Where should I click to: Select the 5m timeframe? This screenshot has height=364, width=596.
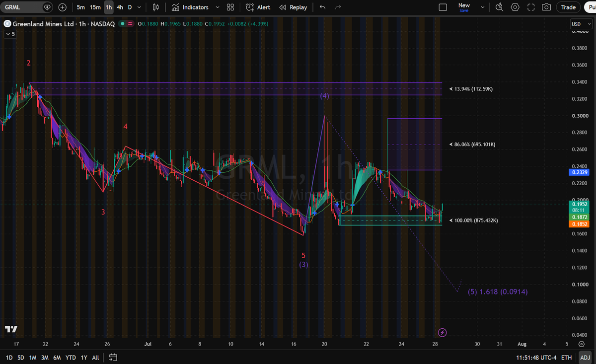click(x=80, y=7)
